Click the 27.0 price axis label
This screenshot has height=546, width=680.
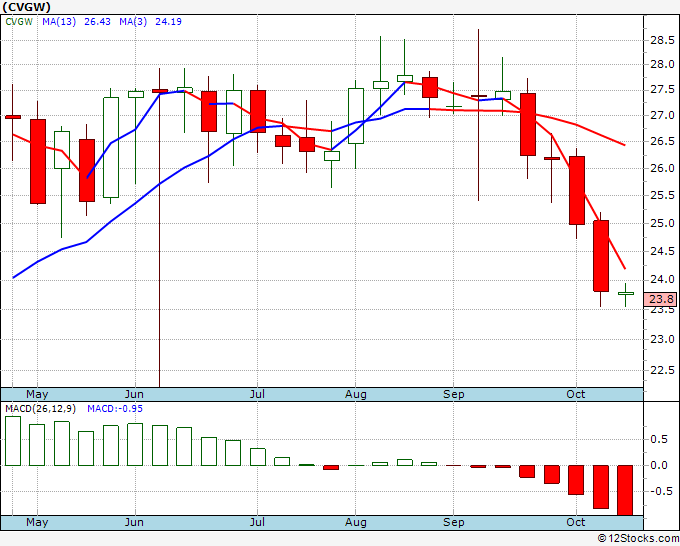662,115
